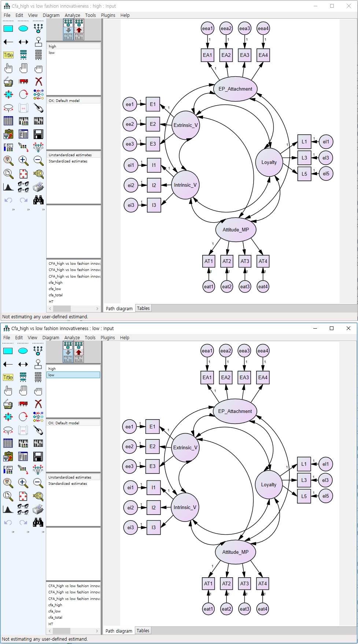Choose the duplicate objects copier icon in high window

pyautogui.click(x=8, y=81)
